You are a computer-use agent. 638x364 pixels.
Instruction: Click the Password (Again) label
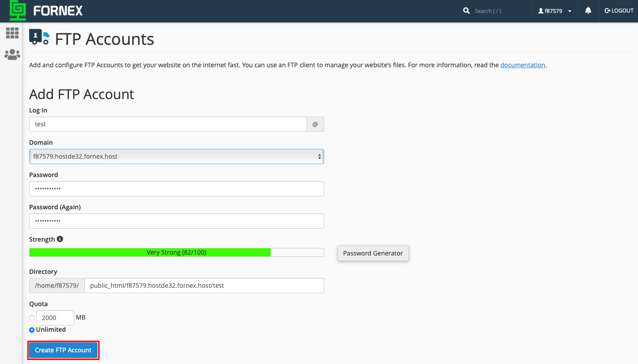pyautogui.click(x=55, y=207)
